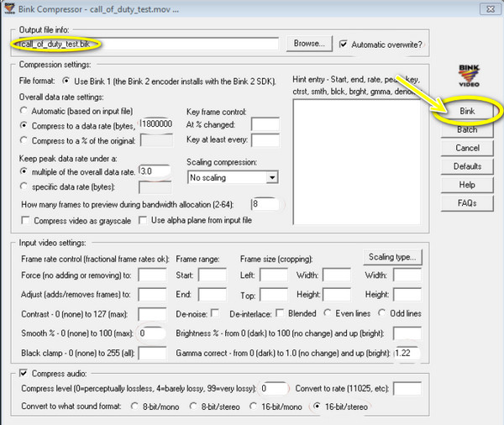Open the Scaling type... button

pyautogui.click(x=392, y=257)
